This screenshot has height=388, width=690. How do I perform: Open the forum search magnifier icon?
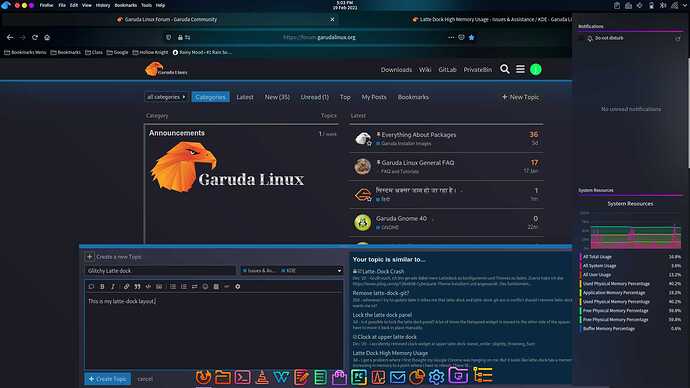(x=505, y=69)
